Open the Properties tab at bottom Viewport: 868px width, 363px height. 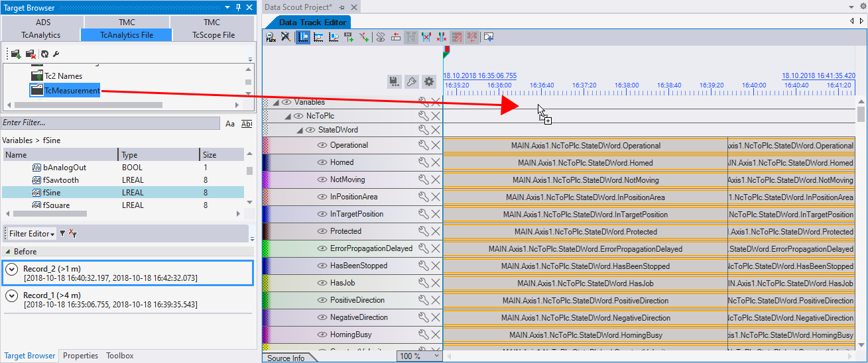click(x=80, y=356)
